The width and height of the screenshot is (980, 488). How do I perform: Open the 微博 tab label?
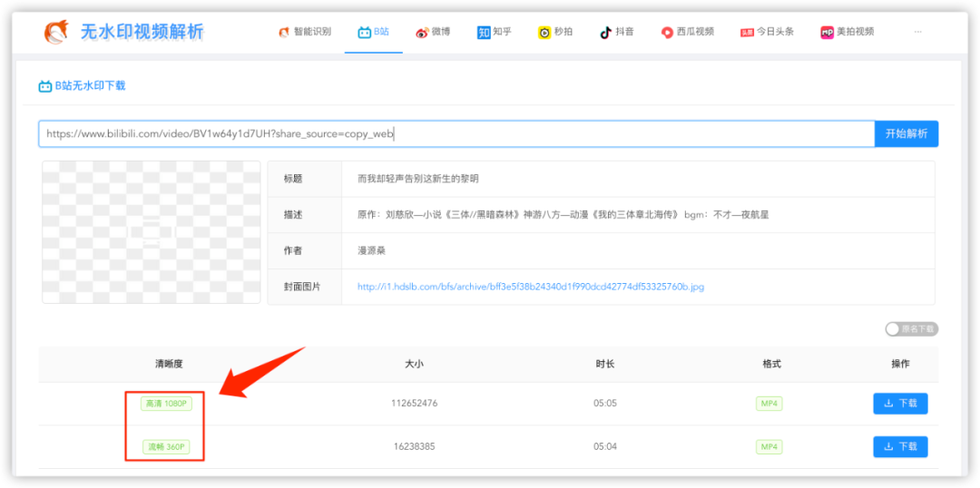[x=441, y=32]
